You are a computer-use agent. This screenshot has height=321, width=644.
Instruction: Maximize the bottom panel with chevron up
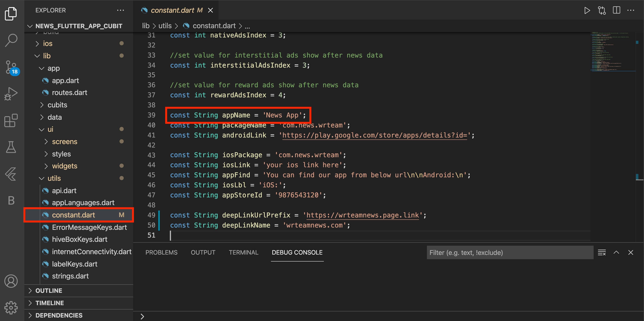pos(616,252)
